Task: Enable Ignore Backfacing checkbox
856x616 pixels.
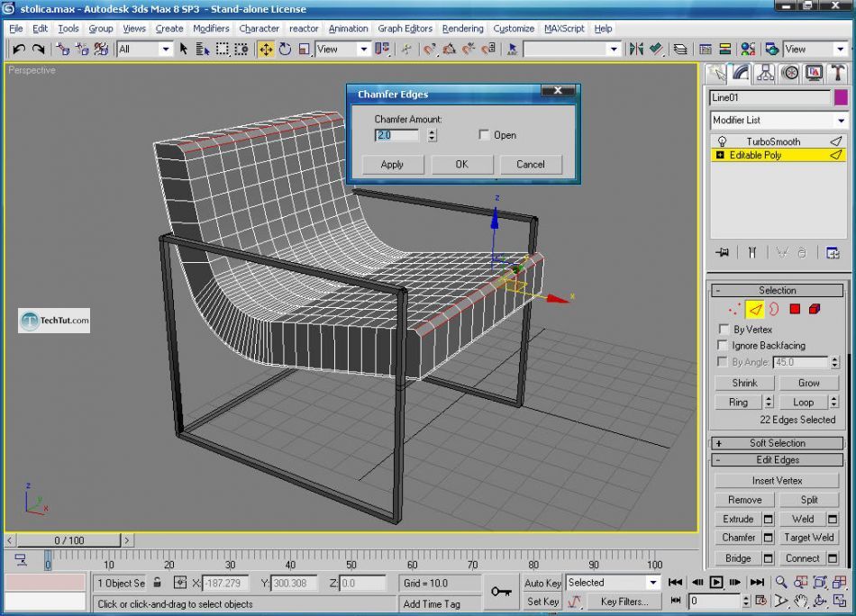Action: [x=723, y=346]
